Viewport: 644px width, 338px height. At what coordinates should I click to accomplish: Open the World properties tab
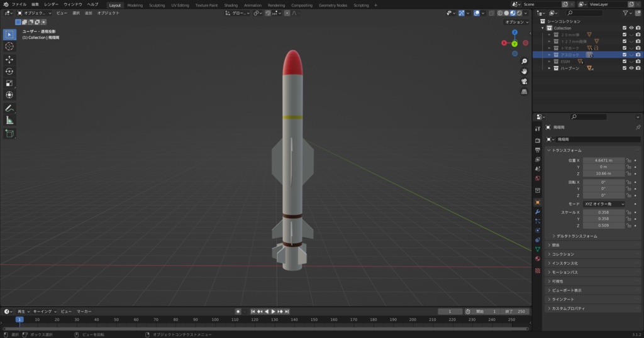tap(538, 178)
